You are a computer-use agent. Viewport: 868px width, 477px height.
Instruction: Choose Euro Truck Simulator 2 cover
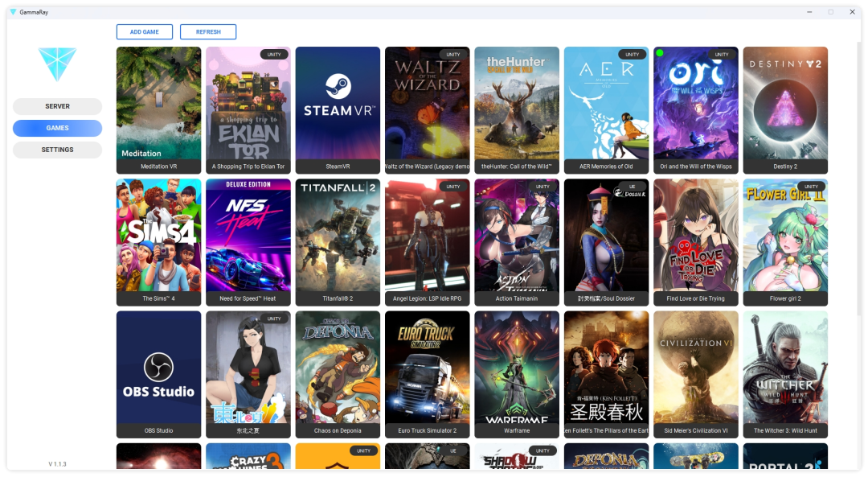427,368
